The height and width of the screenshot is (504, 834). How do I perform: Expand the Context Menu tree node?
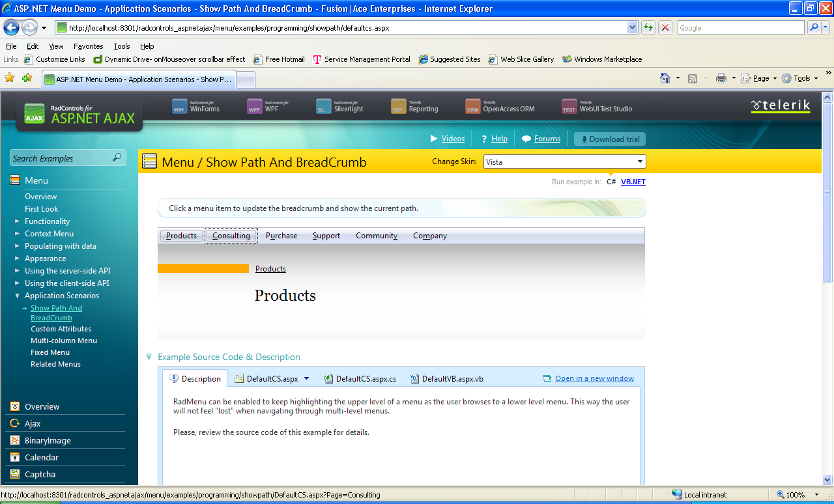18,234
